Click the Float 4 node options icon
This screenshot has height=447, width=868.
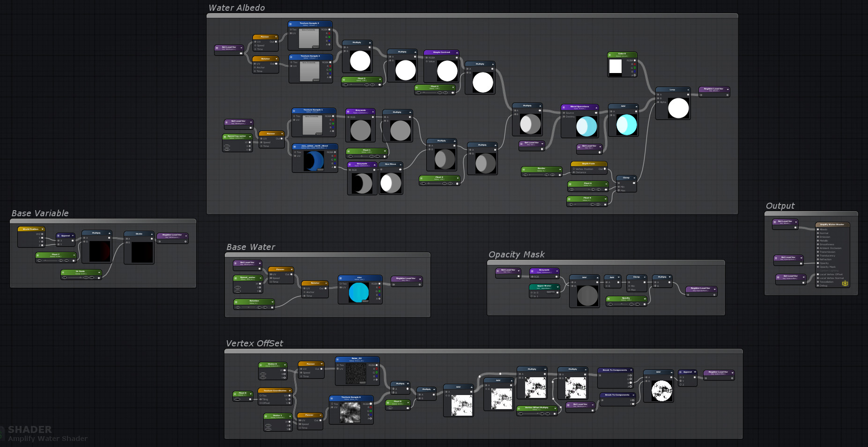[x=417, y=87]
